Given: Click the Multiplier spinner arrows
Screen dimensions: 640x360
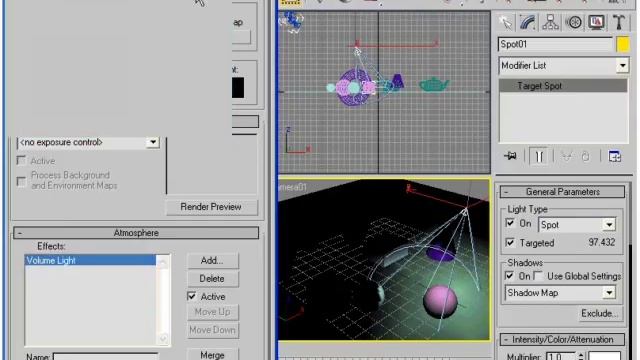Looking at the screenshot, I should (x=581, y=356).
